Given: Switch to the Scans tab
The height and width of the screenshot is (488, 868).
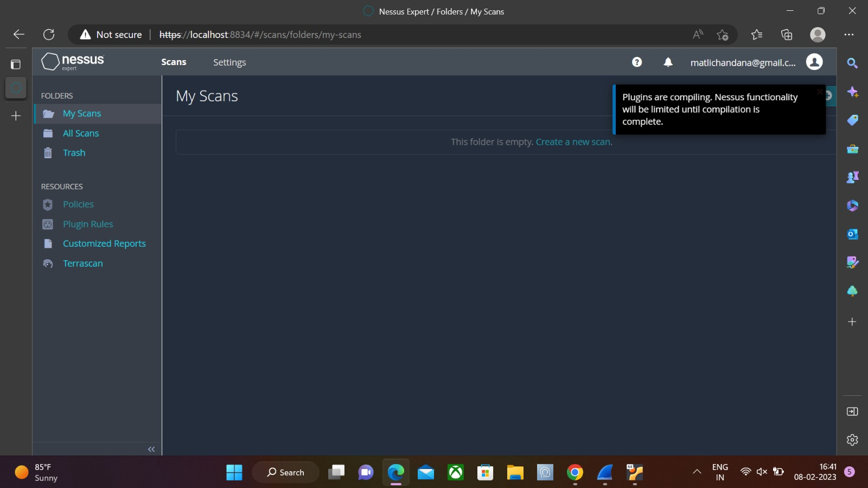Looking at the screenshot, I should [174, 62].
